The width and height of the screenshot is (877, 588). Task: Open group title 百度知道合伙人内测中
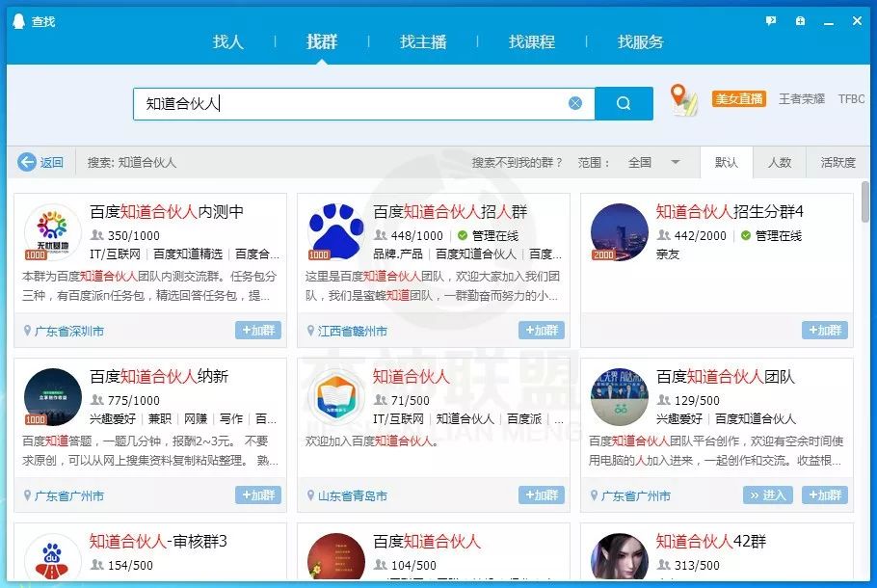(167, 212)
